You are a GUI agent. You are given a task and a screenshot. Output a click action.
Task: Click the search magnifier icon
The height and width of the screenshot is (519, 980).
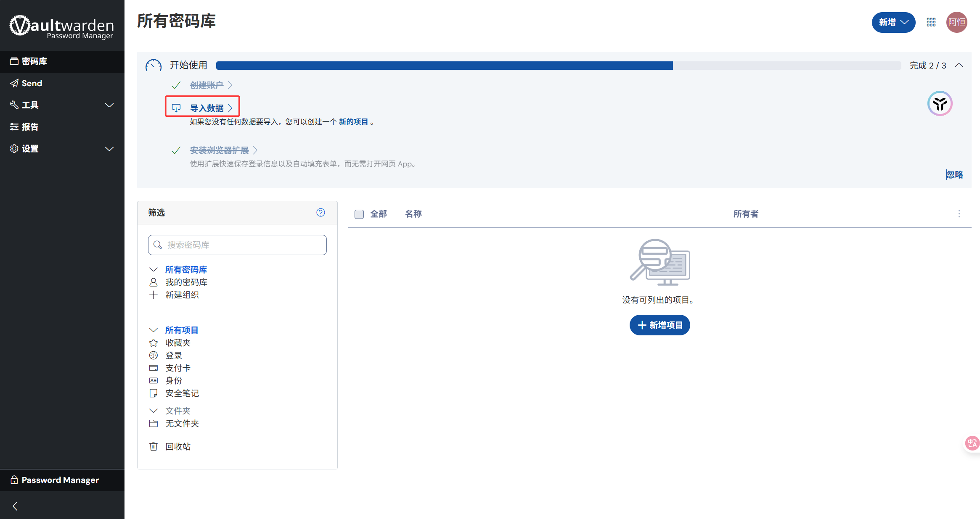tap(158, 245)
